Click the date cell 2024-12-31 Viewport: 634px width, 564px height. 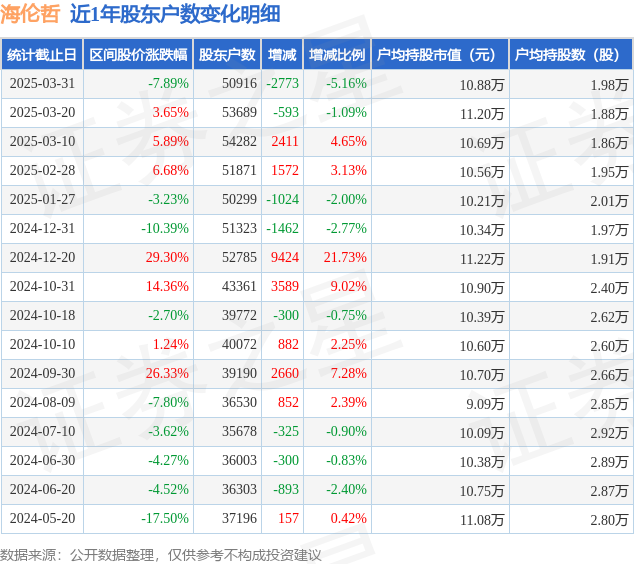42,228
